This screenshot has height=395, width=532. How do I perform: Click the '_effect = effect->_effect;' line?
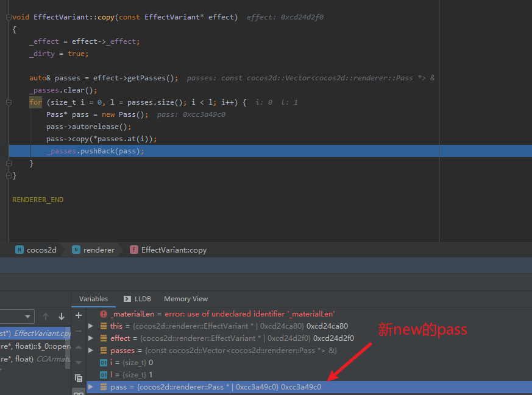(85, 41)
